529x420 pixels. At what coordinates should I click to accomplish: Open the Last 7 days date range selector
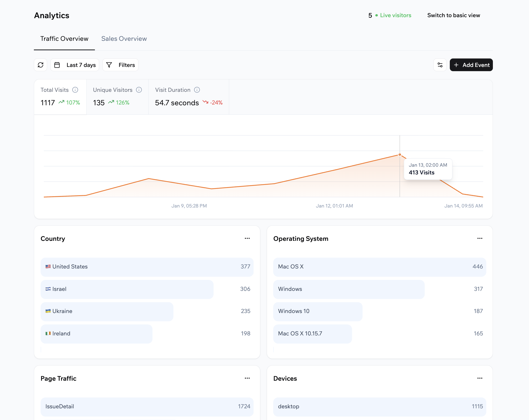pos(75,65)
